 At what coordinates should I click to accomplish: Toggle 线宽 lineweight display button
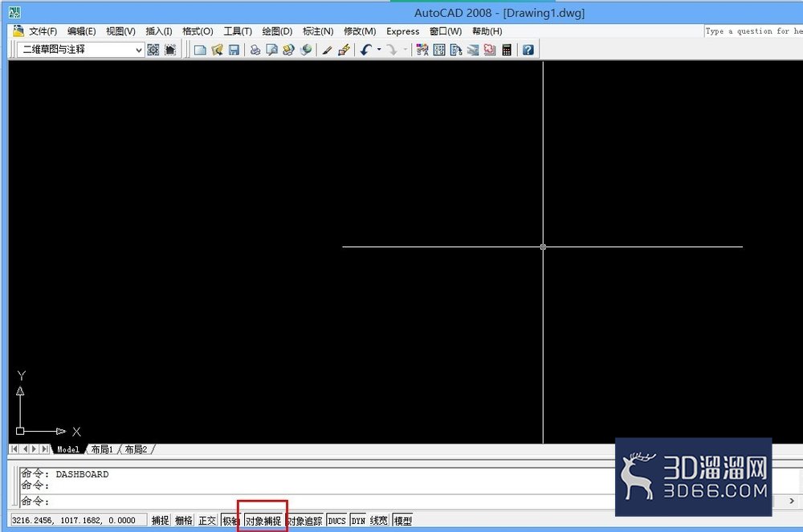(379, 520)
